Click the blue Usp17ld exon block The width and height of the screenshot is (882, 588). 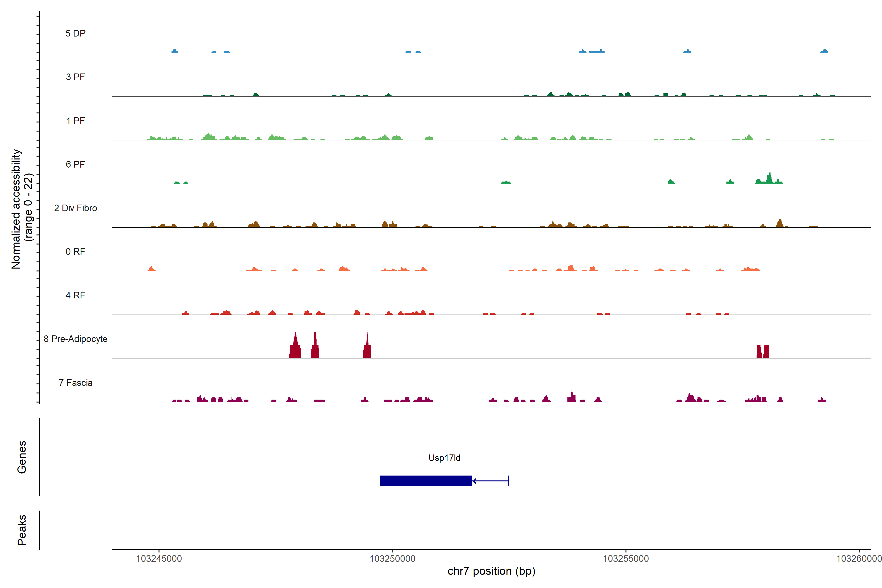426,481
